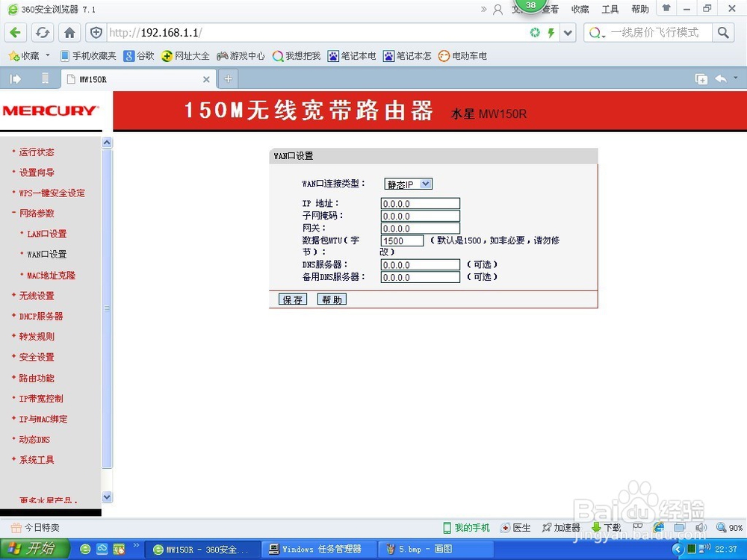Open the 网址大全 bookmark
747x560 pixels.
[x=185, y=56]
